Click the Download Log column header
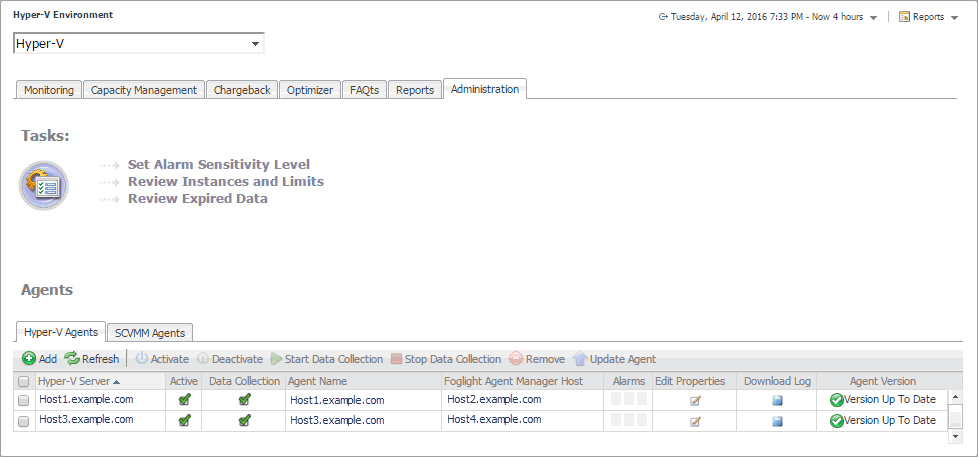The width and height of the screenshot is (978, 457). pos(777,381)
